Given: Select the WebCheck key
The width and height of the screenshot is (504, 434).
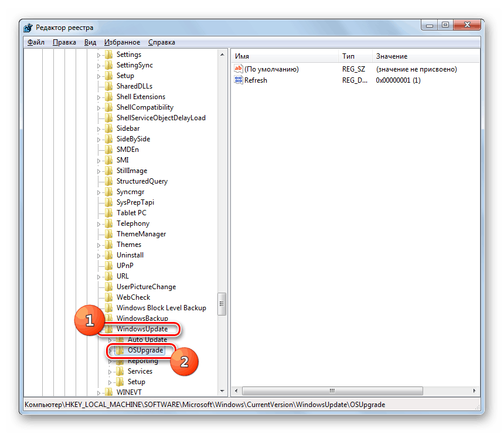Looking at the screenshot, I should pyautogui.click(x=134, y=297).
